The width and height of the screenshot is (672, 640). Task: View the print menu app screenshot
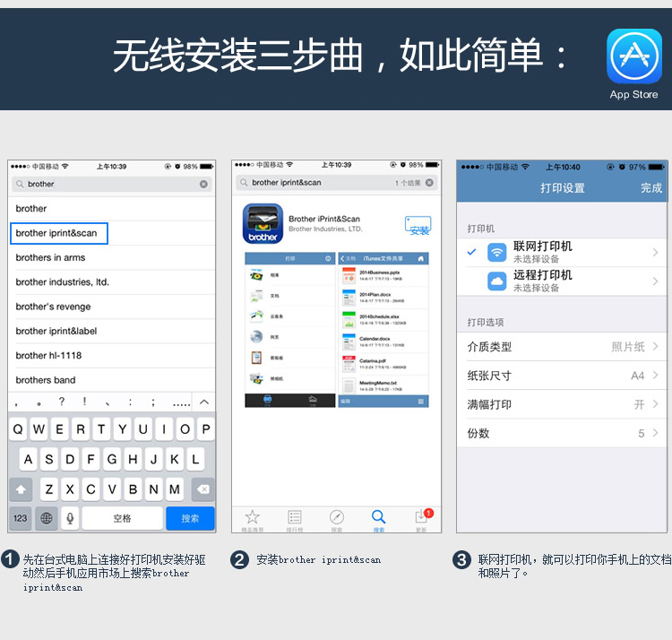pyautogui.click(x=290, y=330)
